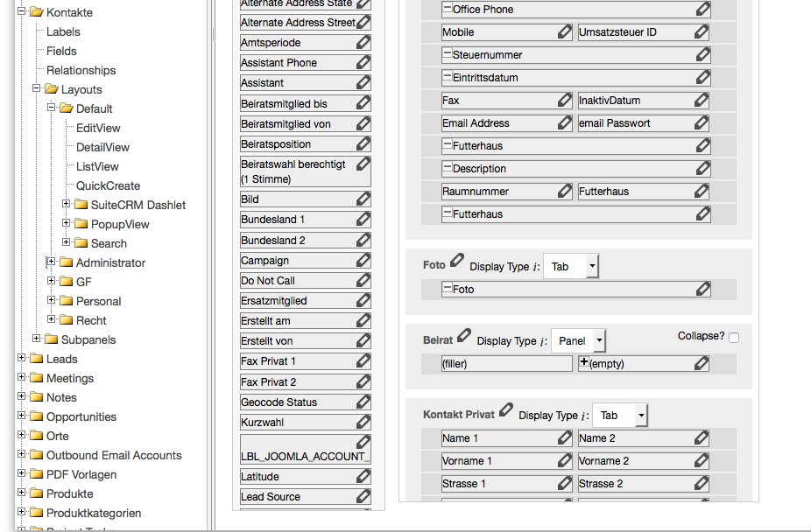Click pencil icon on Do Not Call
Image resolution: width=811 pixels, height=532 pixels.
(x=363, y=280)
